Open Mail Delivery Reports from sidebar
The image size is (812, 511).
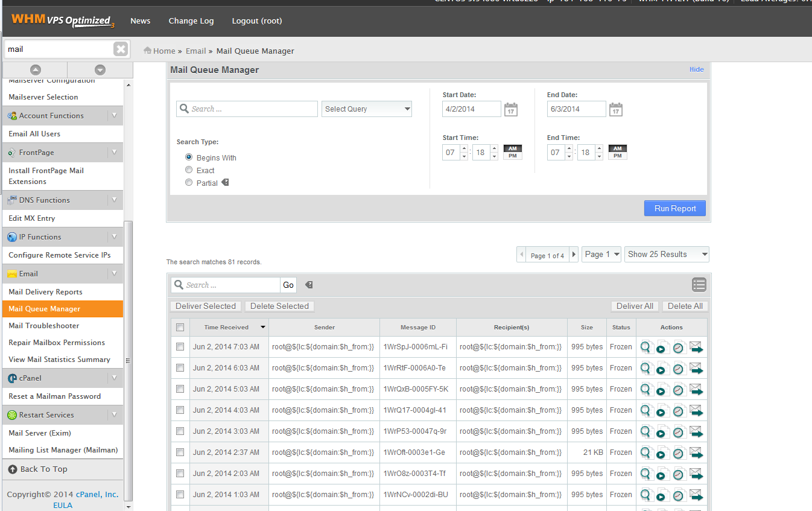tap(45, 292)
